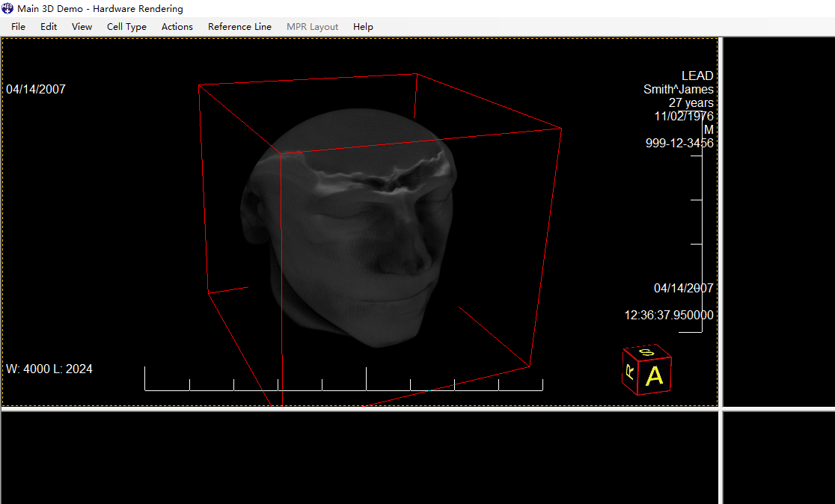Click the 04/14/2007 date at top-left
The width and height of the screenshot is (835, 504).
point(36,90)
